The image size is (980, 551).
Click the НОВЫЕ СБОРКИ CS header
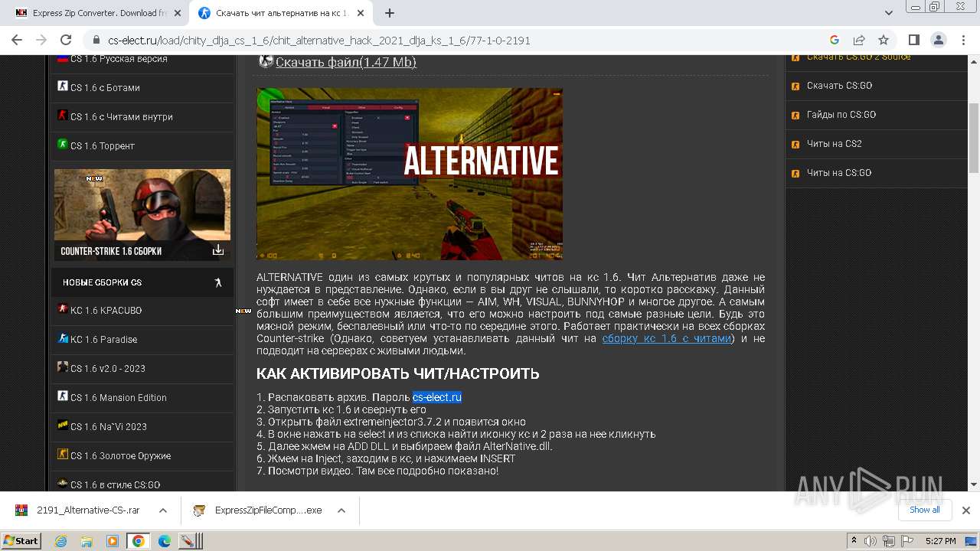point(142,282)
